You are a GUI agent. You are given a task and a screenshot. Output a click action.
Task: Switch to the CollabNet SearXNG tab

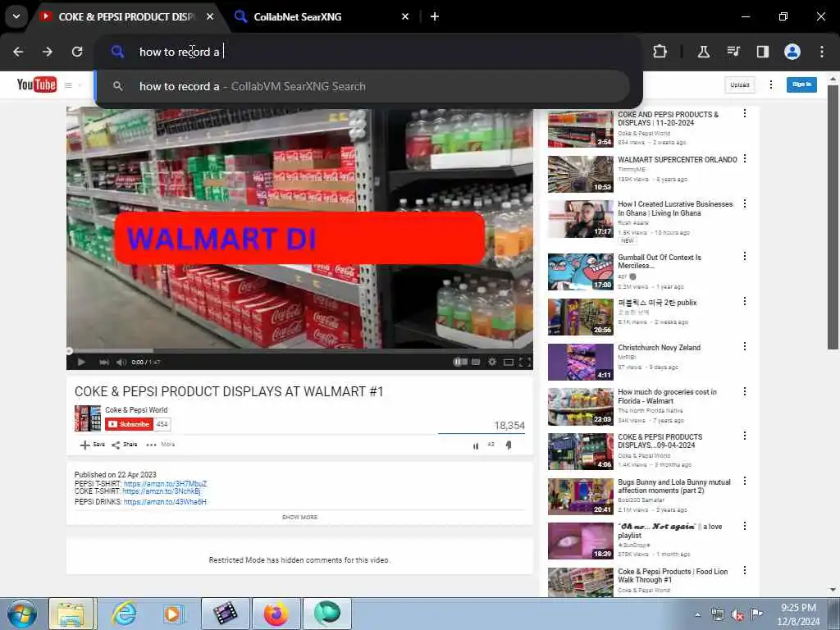tap(297, 16)
